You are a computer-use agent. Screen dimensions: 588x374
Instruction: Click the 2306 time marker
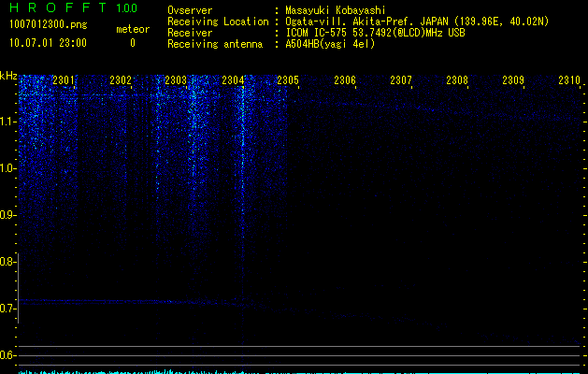(x=345, y=79)
